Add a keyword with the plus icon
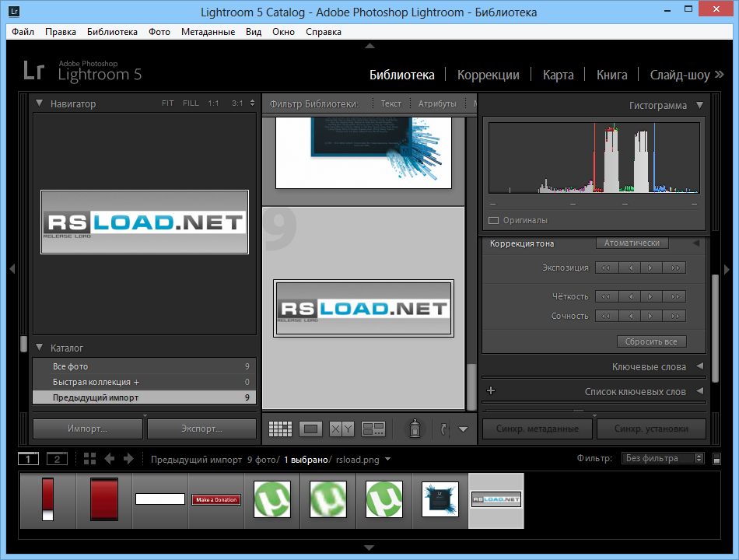 pyautogui.click(x=491, y=390)
